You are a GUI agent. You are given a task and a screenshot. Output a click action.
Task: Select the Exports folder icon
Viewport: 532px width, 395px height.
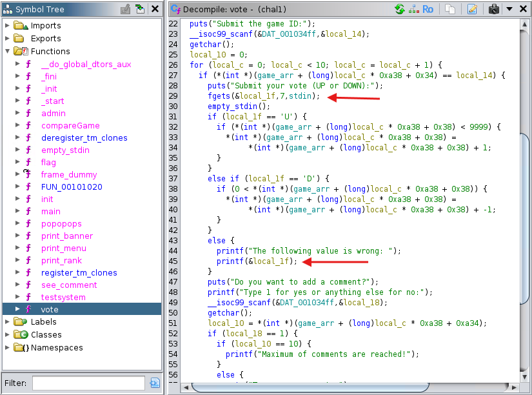19,38
